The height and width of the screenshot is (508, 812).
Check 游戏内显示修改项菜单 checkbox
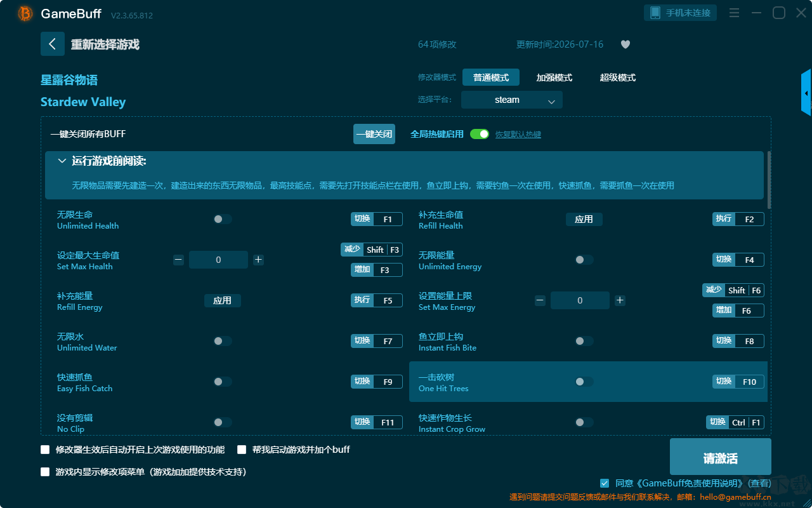(45, 472)
